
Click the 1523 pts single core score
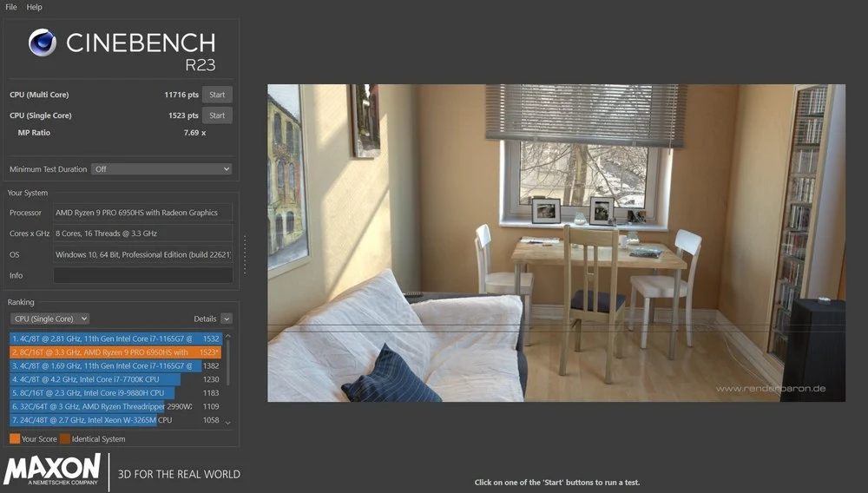[183, 115]
